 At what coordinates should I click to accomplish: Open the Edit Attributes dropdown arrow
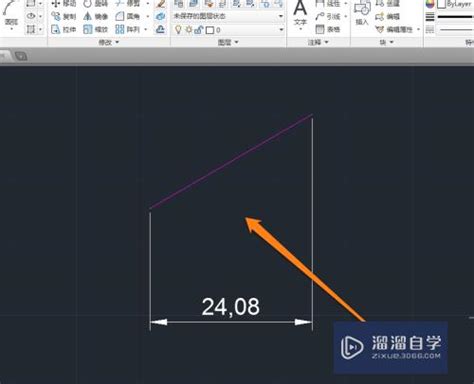pos(418,30)
